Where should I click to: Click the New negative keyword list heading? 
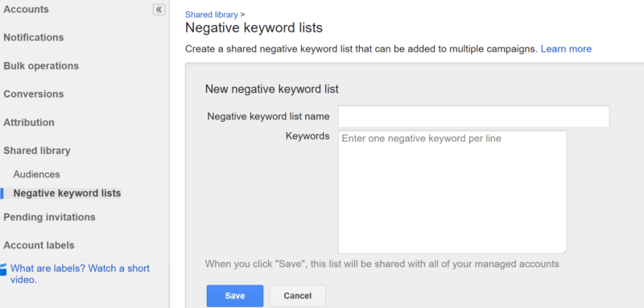pos(272,89)
